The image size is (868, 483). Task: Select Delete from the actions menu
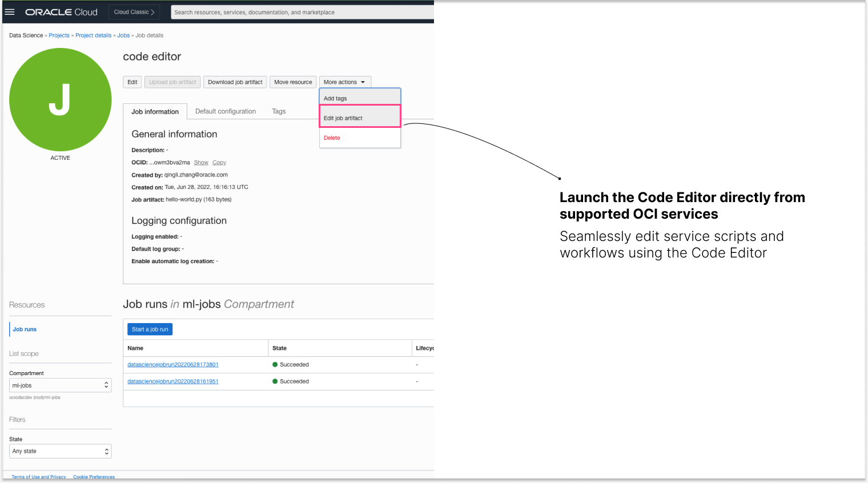point(331,138)
